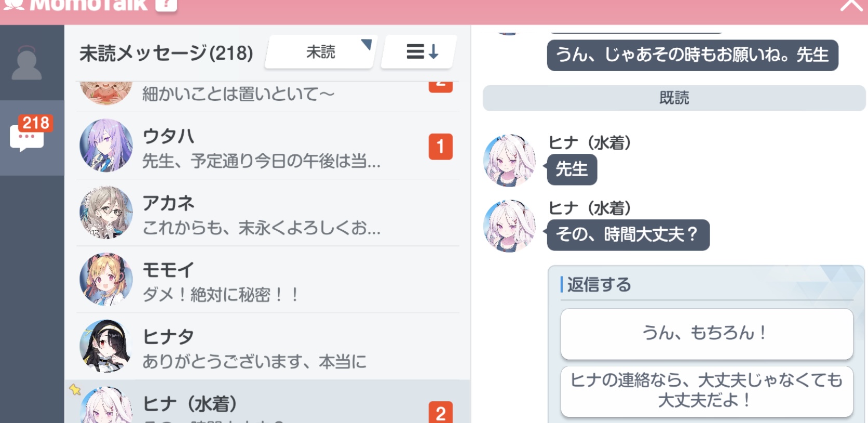This screenshot has height=423, width=868.
Task: Click the unread badge 2 on ヒナ(水着)
Action: (x=440, y=412)
